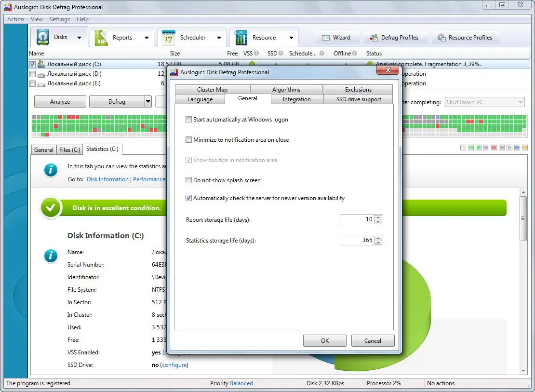Follow the Disk Information link
This screenshot has width=535, height=392.
coord(108,179)
